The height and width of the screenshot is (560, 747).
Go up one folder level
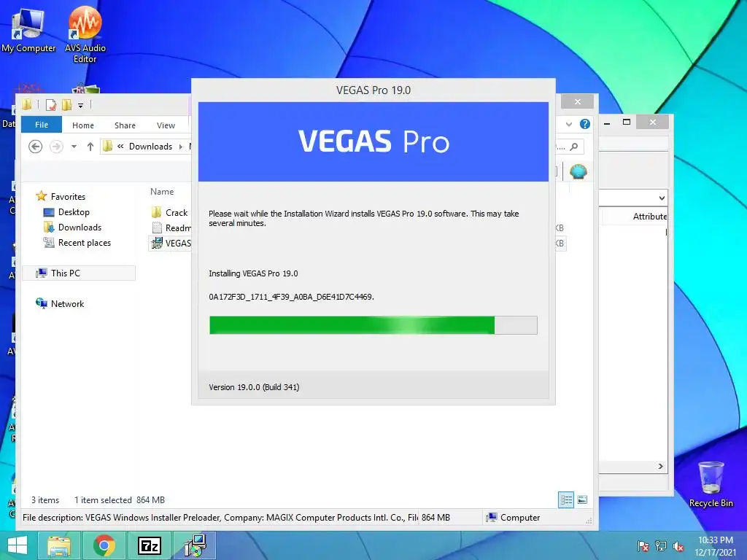90,147
